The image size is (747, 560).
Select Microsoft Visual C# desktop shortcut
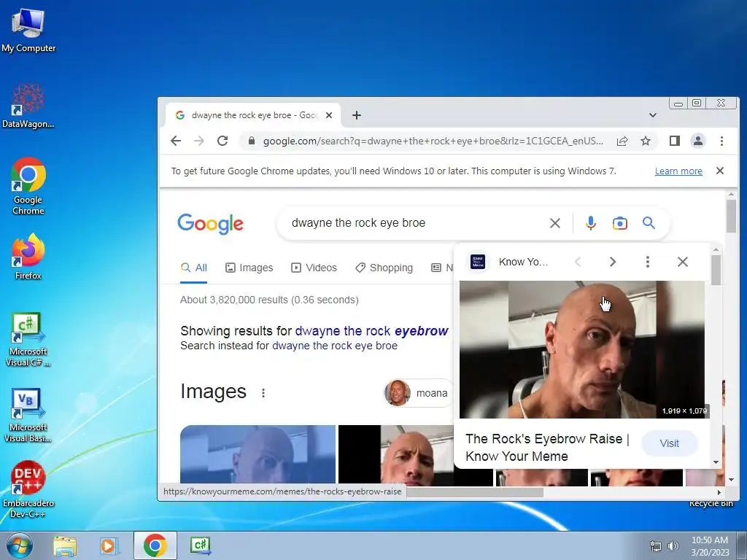click(28, 340)
